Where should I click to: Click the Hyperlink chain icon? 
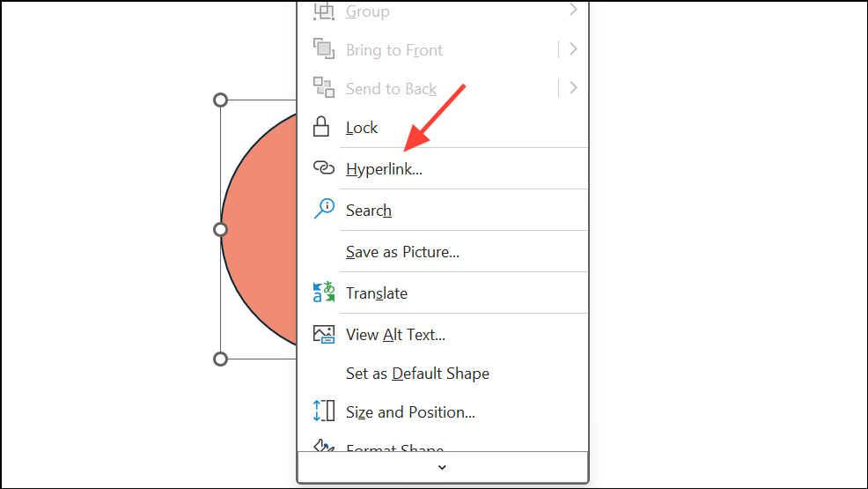pyautogui.click(x=324, y=167)
